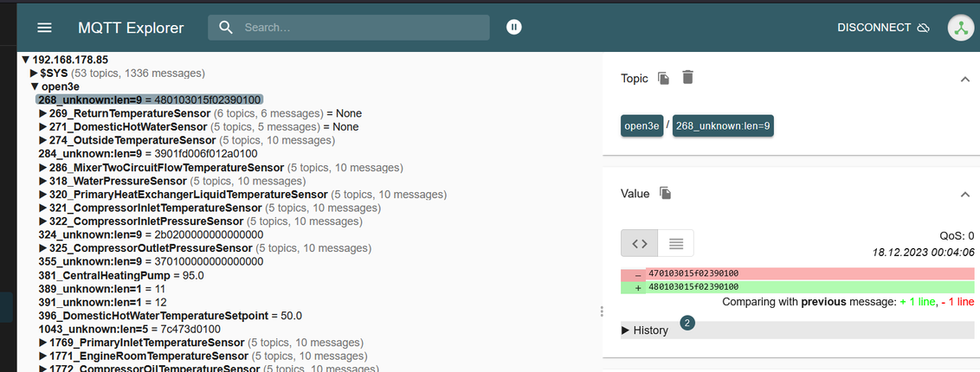Expand 322_CompressorInletPressureSensor node

[43, 221]
